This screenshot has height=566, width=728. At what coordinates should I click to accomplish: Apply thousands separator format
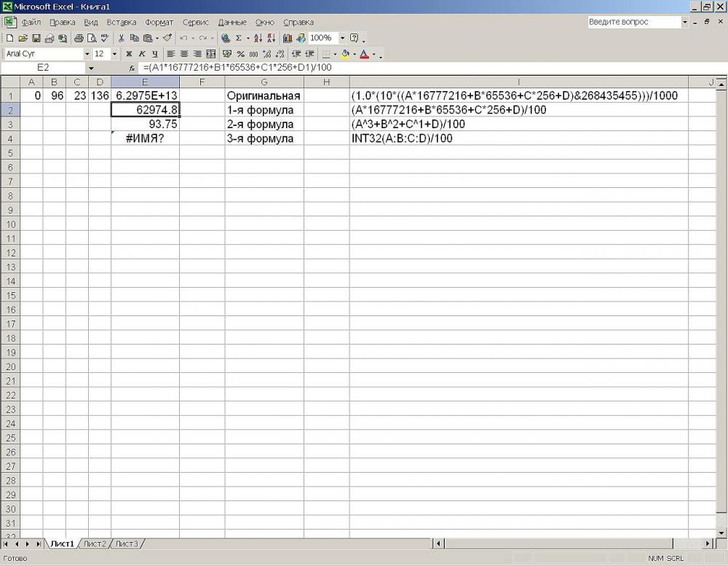click(253, 54)
